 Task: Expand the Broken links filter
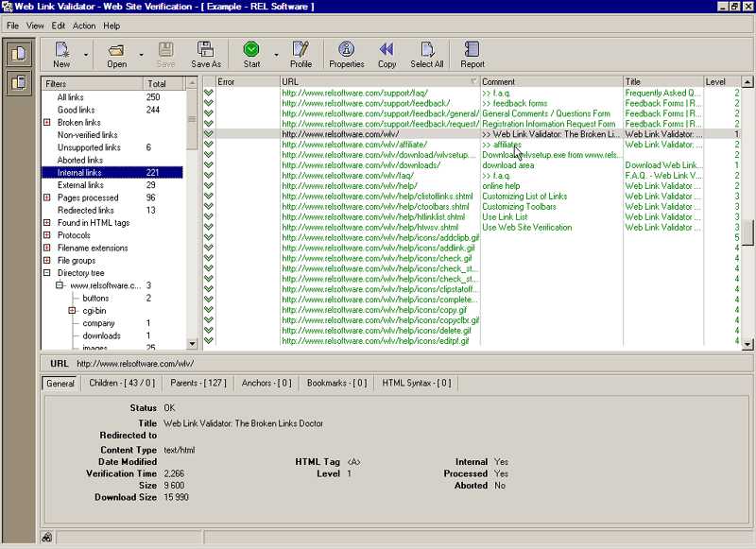click(x=46, y=123)
